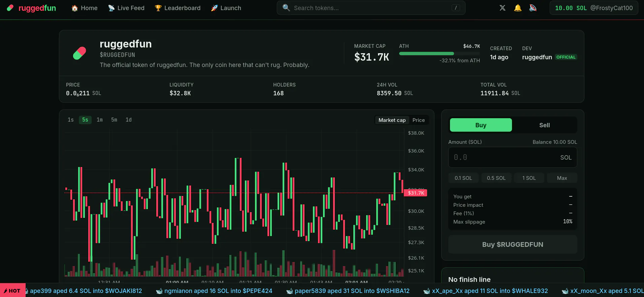Click the Buy $RUGGEDFUN button

coord(513,244)
